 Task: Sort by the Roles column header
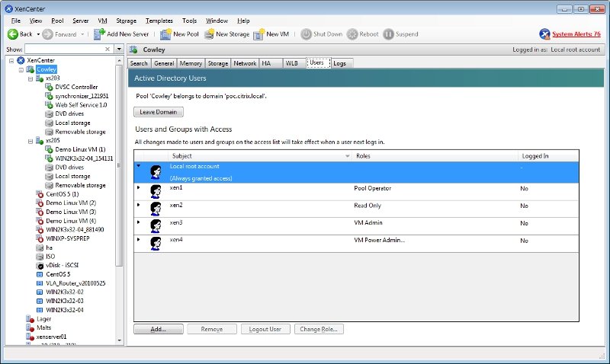pos(435,156)
